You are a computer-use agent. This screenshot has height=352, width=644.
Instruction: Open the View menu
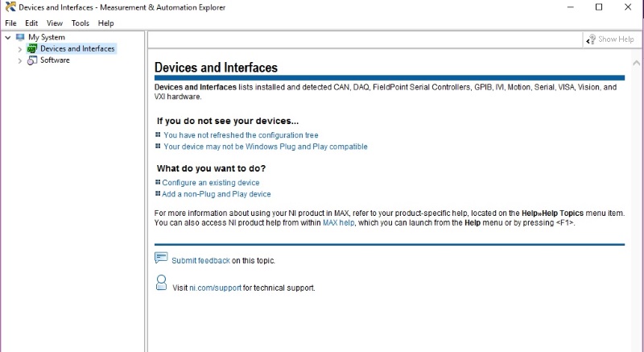point(55,23)
